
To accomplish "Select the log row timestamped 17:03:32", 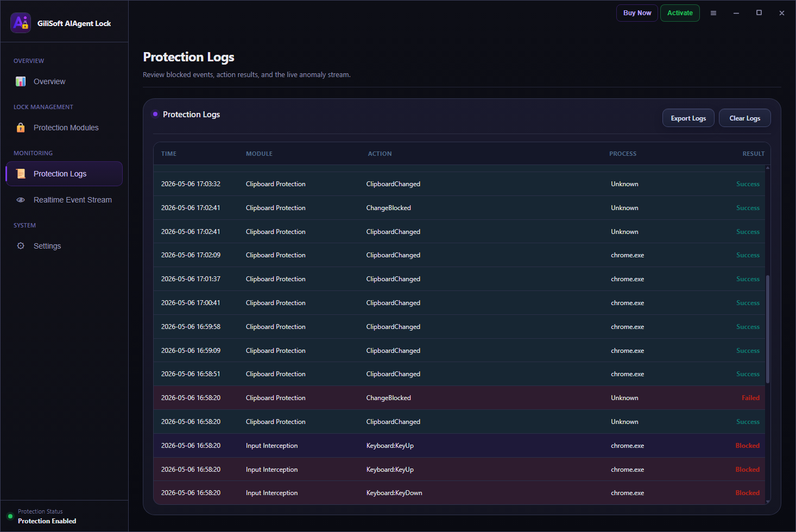I will point(459,184).
